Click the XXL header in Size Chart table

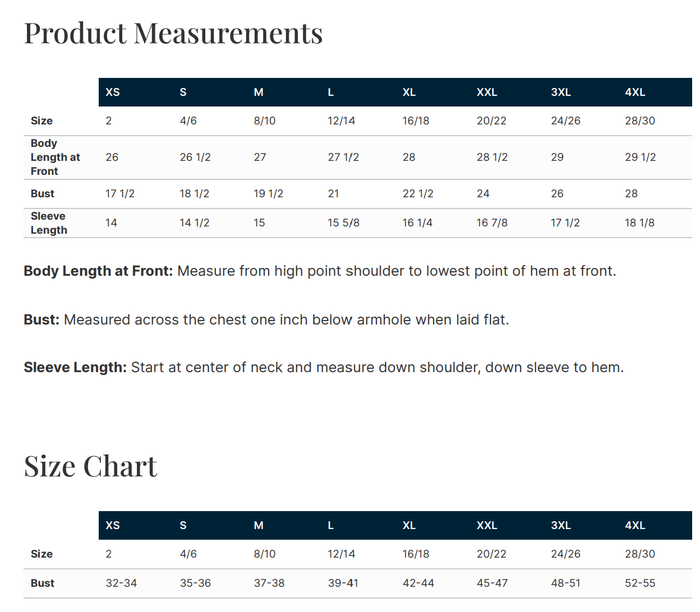(487, 526)
